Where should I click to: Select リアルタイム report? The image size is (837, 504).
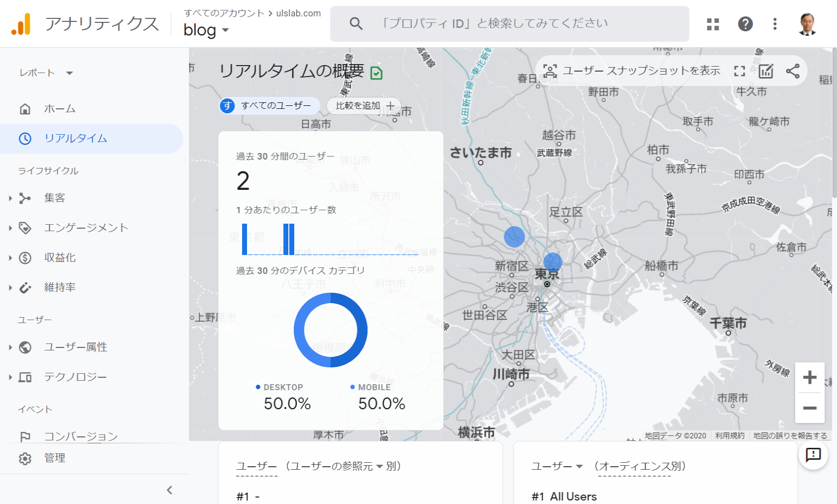click(91, 139)
